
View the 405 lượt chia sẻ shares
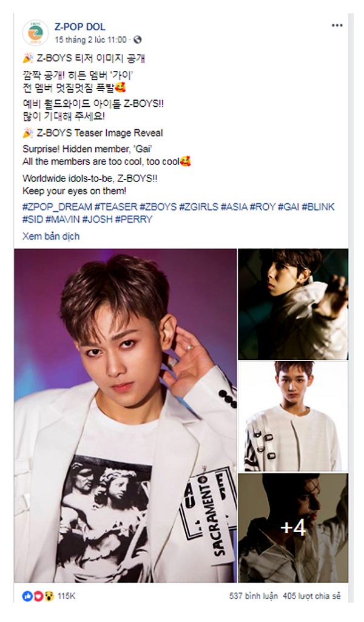(x=312, y=596)
